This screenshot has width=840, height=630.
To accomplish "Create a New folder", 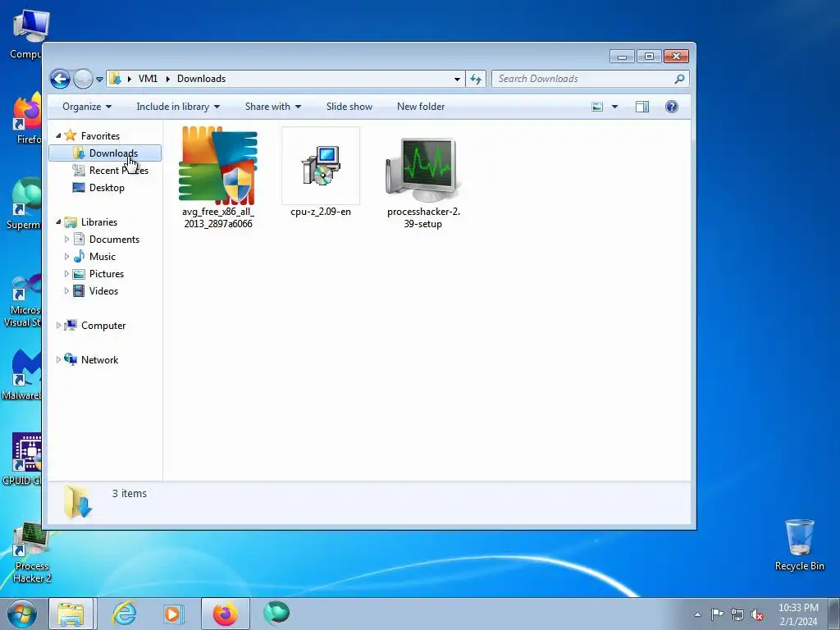I will (x=421, y=107).
